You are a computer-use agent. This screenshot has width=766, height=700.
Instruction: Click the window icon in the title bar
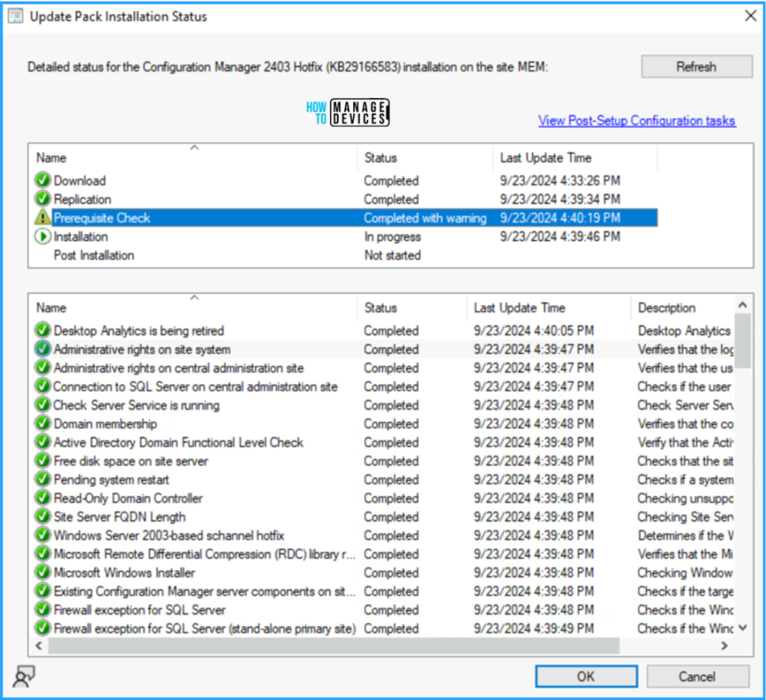15,16
